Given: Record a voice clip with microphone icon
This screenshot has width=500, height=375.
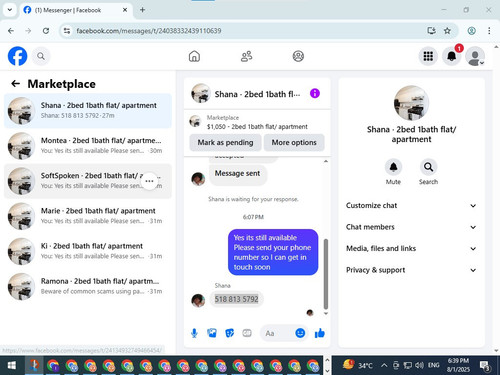Looking at the screenshot, I should point(194,333).
